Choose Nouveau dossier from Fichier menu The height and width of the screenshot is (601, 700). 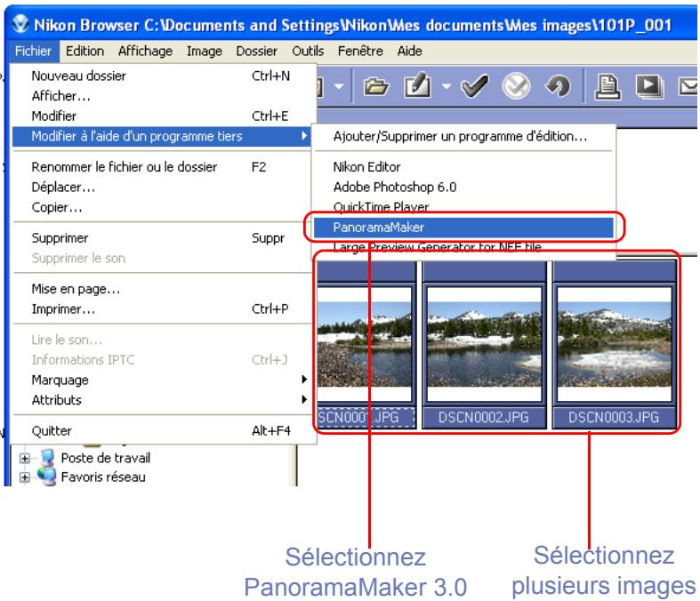(162, 76)
